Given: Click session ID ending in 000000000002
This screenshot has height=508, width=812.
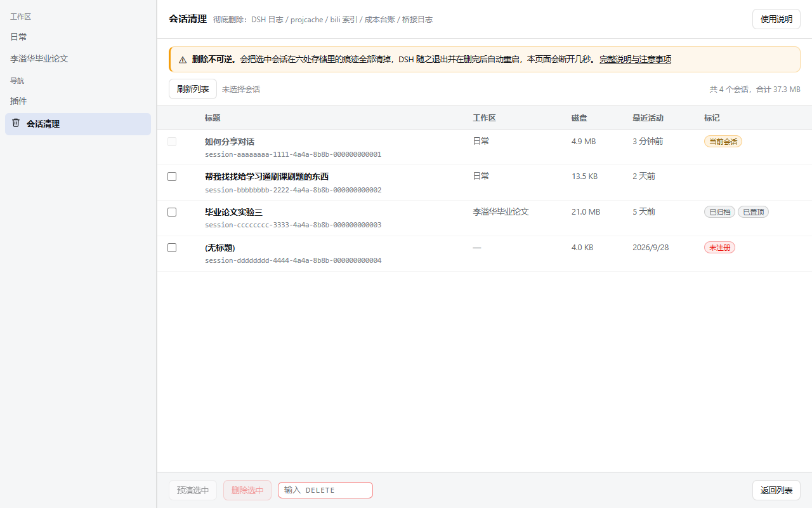Looking at the screenshot, I should click(293, 190).
